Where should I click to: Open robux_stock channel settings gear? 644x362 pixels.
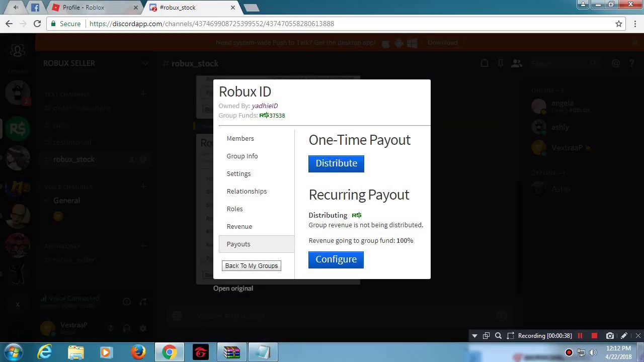click(143, 159)
